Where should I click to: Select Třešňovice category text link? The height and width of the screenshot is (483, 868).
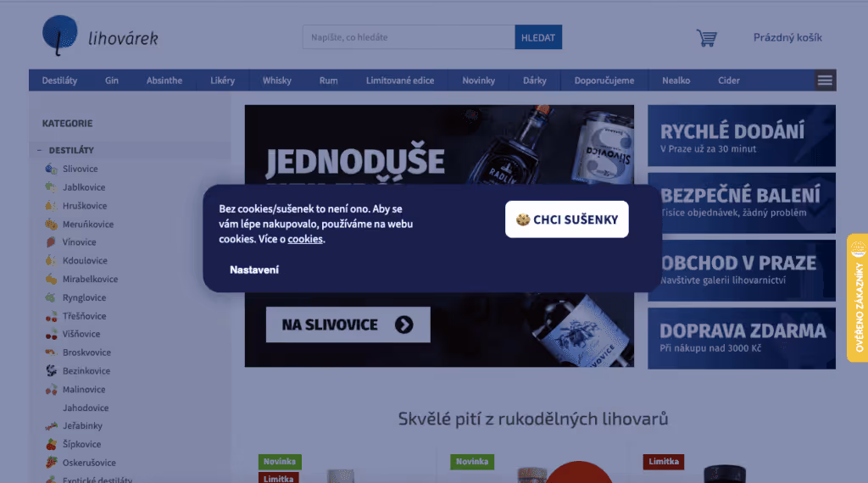tap(84, 316)
